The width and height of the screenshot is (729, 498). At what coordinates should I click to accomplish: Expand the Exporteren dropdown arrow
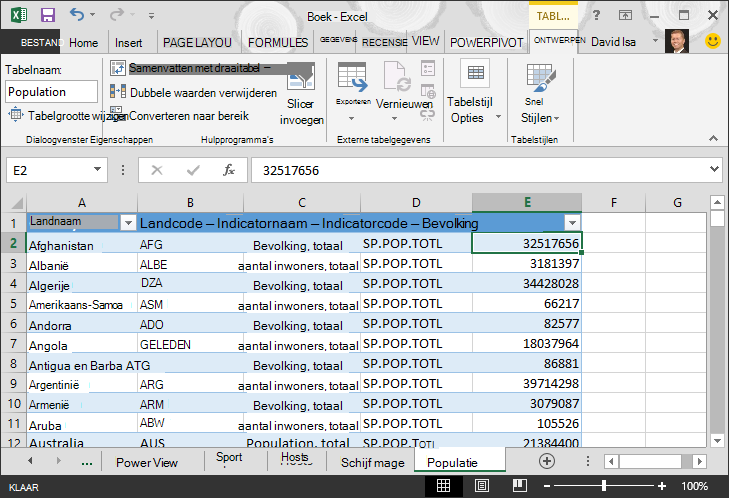tap(352, 118)
